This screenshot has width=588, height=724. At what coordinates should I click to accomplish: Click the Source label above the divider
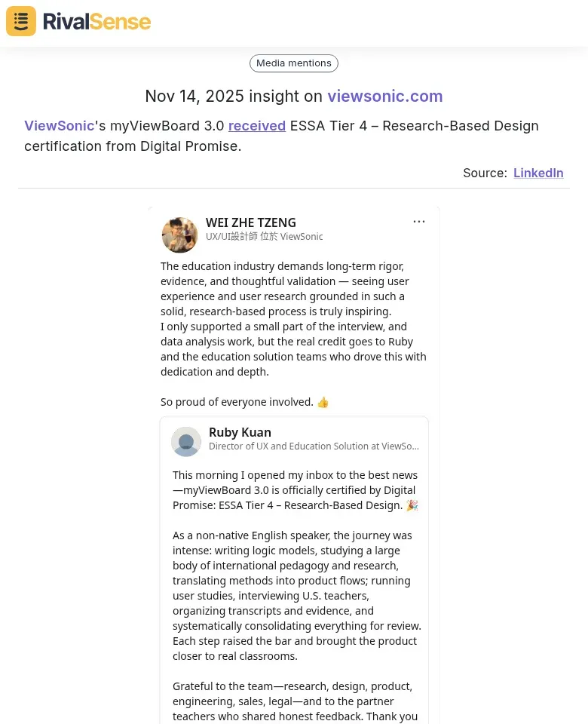pyautogui.click(x=485, y=173)
